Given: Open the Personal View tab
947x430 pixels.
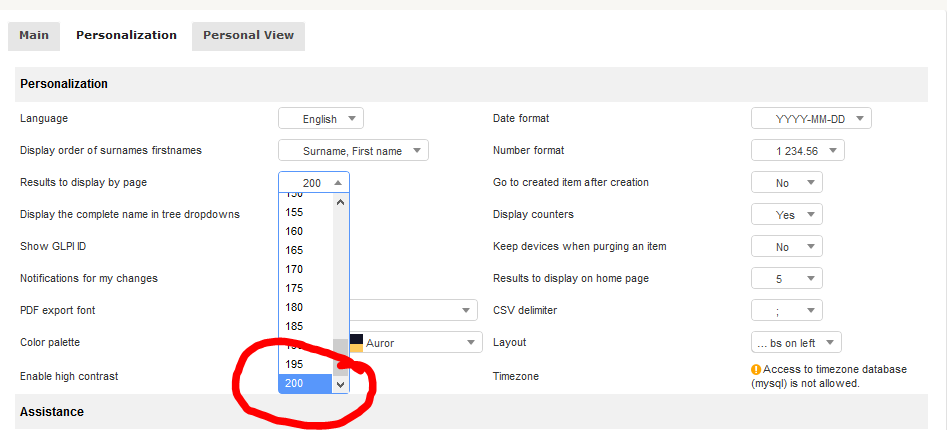Looking at the screenshot, I should pyautogui.click(x=248, y=36).
